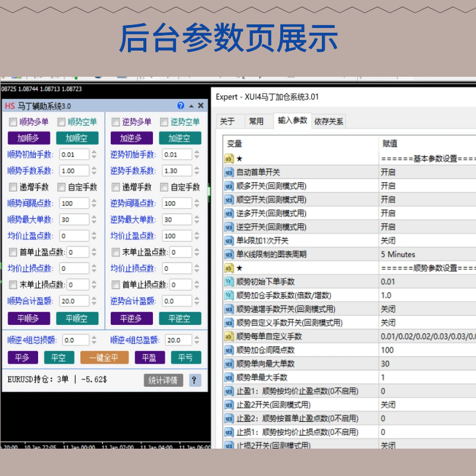
Task: Click the integer icon beside 自动首单开关
Action: (229, 173)
